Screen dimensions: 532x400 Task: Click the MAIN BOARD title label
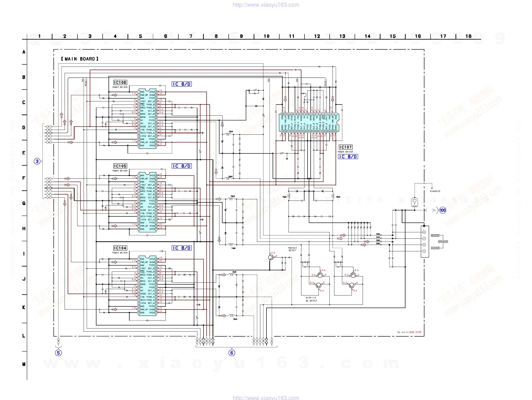(80, 59)
